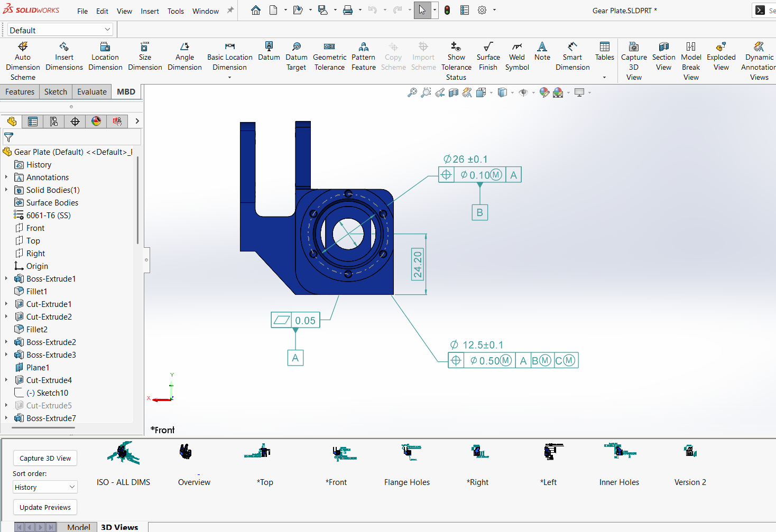Toggle Hide/Show Items in the view toolbar
The image size is (776, 532).
click(x=523, y=92)
